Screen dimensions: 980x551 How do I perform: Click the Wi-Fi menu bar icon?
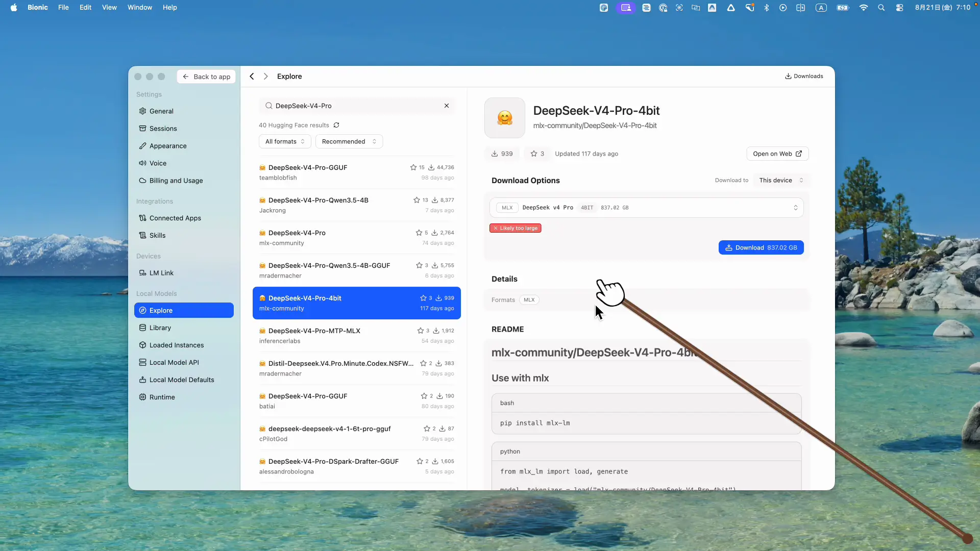[x=864, y=8]
